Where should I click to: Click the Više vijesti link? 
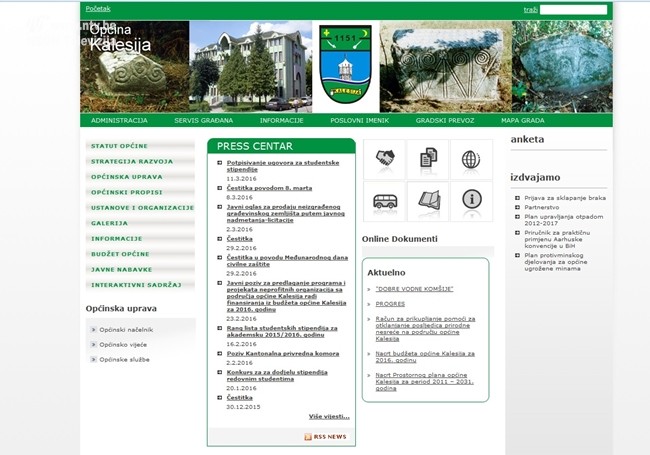pos(329,416)
